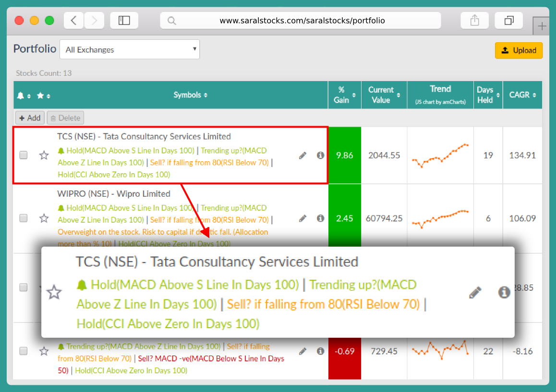The height and width of the screenshot is (392, 556).
Task: Tick the checkbox for the -0.69 row
Action: pyautogui.click(x=24, y=351)
